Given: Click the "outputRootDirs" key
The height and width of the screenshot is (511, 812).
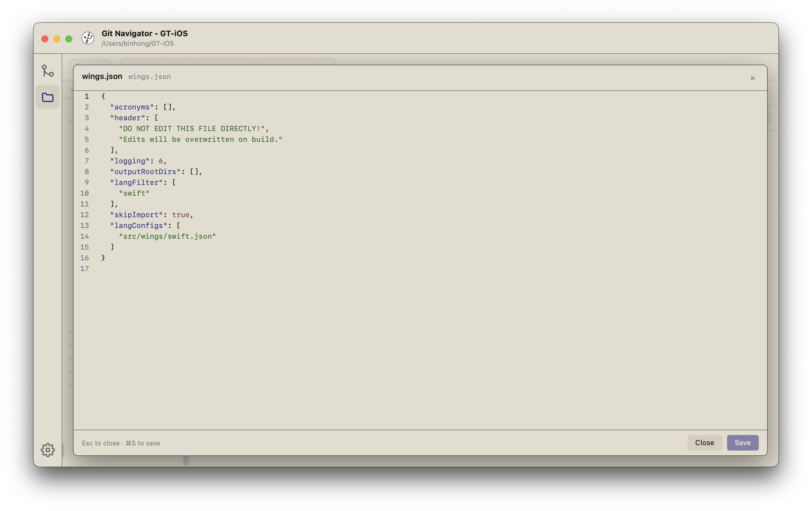Looking at the screenshot, I should tap(145, 171).
